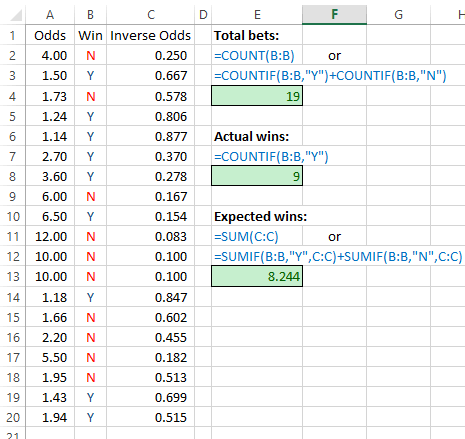Select actual wins result cell showing 9

click(x=257, y=176)
